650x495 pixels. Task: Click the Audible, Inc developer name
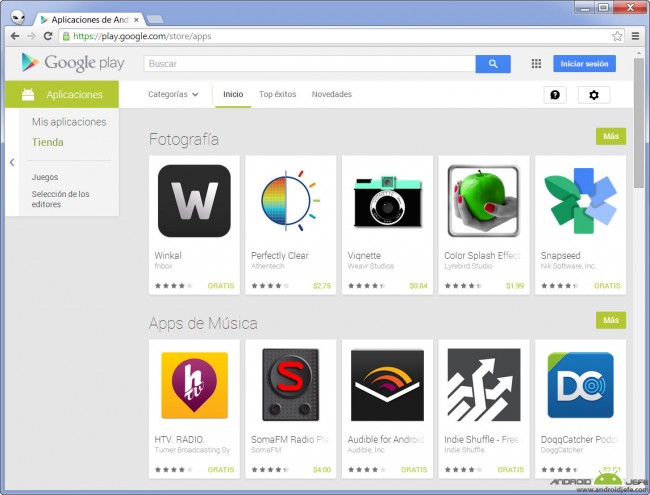point(366,450)
